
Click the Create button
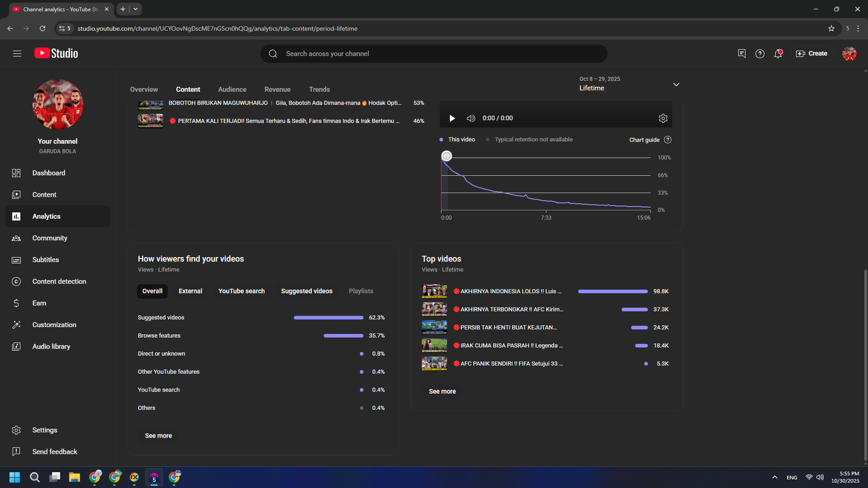point(812,54)
